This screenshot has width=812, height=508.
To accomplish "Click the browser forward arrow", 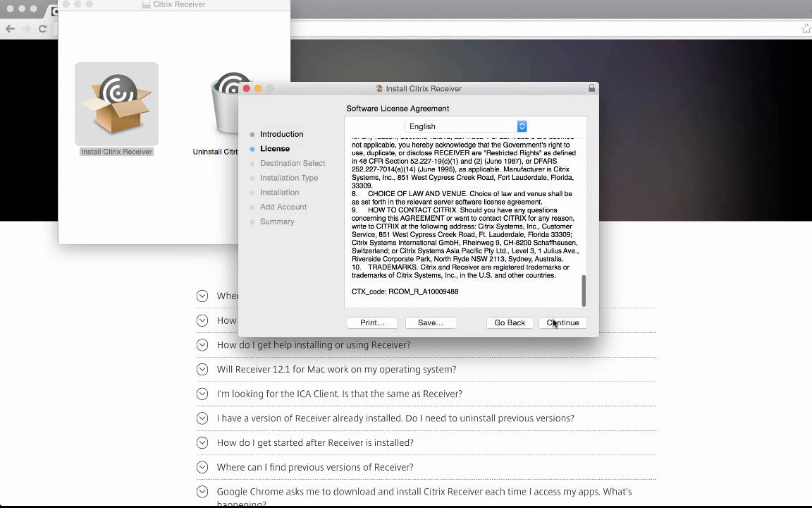I will [26, 28].
